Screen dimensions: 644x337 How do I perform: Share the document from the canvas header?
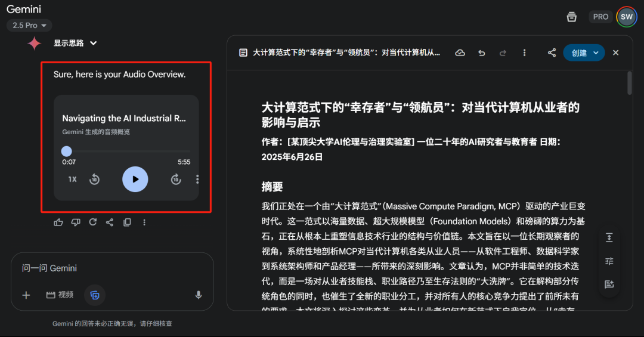point(552,52)
